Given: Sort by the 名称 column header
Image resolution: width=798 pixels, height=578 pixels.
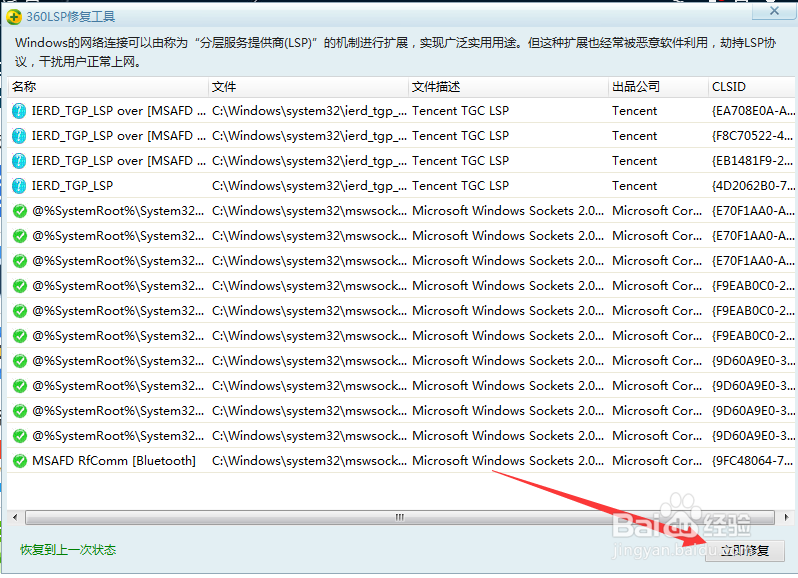Looking at the screenshot, I should point(108,86).
